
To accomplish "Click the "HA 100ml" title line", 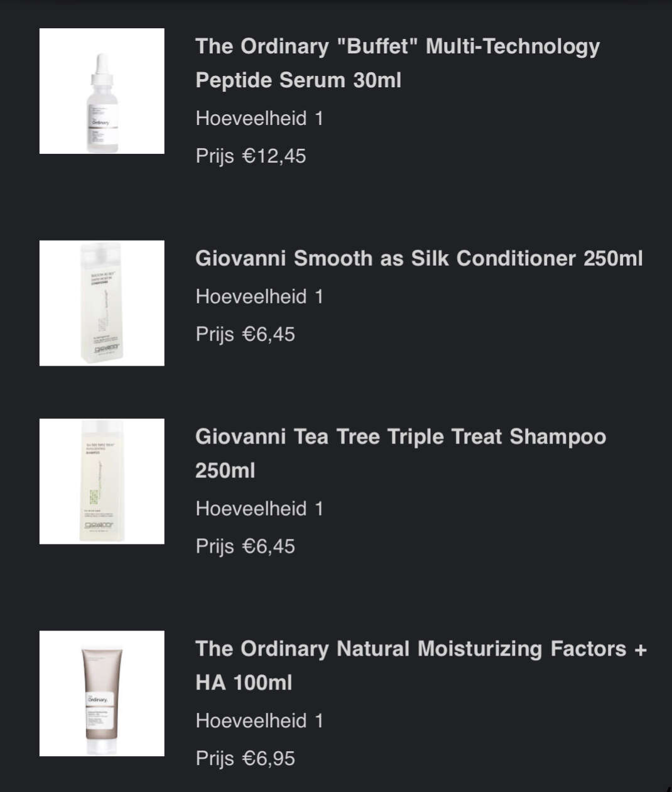I will (x=244, y=683).
